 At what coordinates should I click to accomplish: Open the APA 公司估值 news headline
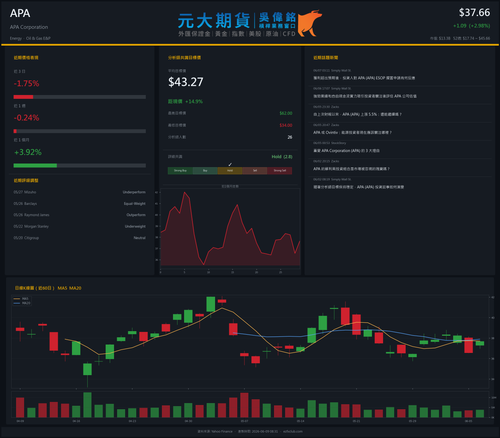click(x=365, y=96)
